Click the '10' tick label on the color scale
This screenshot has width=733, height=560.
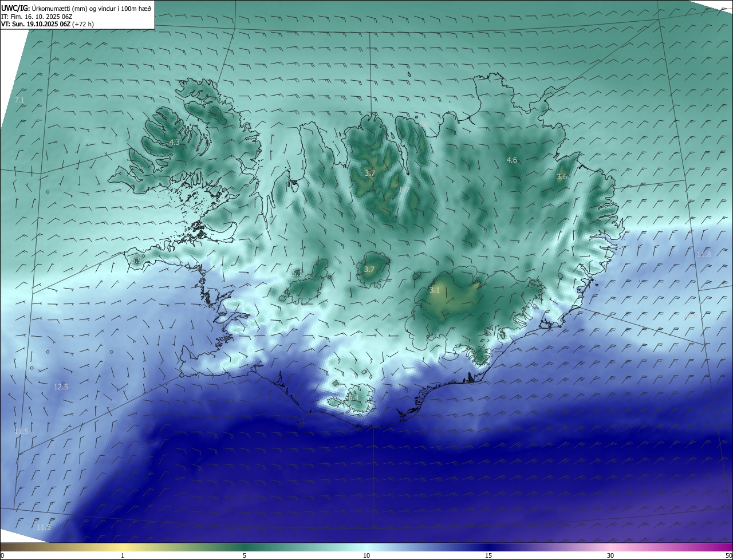point(366,555)
